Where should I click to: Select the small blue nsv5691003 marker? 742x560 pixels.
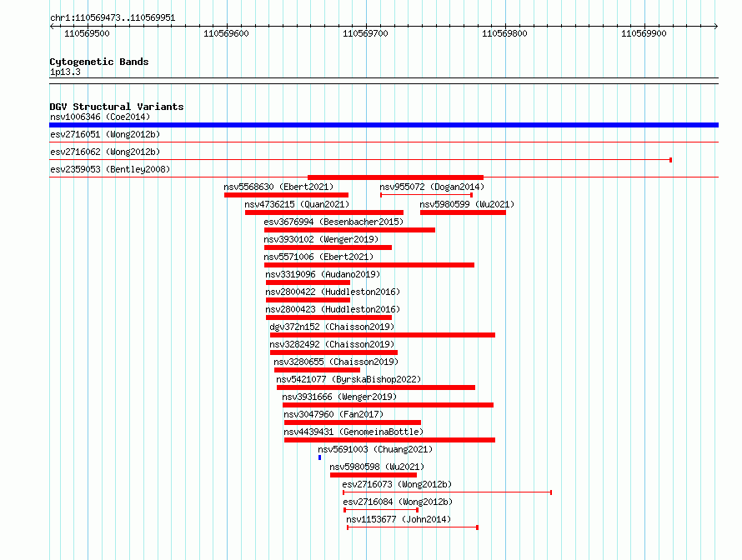tap(320, 457)
